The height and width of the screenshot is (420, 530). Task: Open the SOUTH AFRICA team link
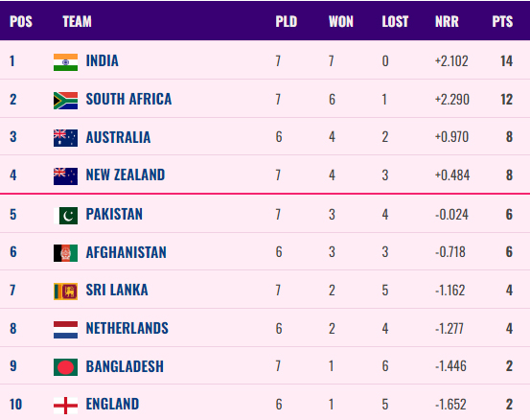[x=128, y=100]
